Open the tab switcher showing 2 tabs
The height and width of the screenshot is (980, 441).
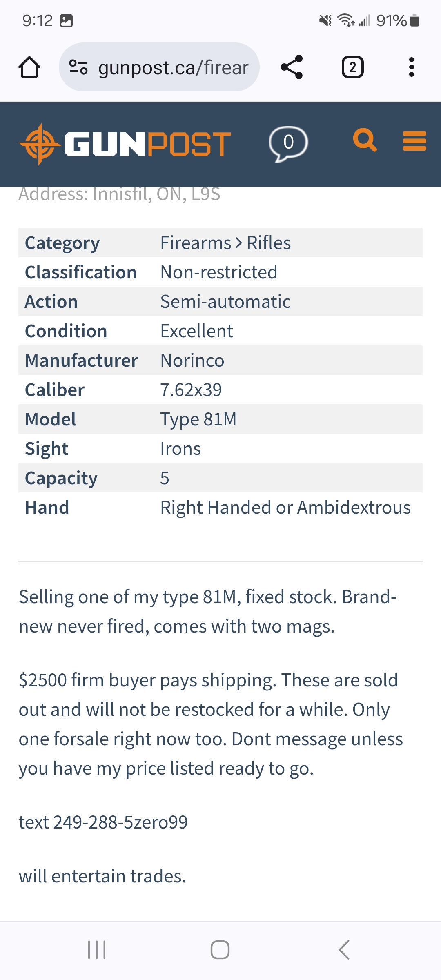[352, 67]
